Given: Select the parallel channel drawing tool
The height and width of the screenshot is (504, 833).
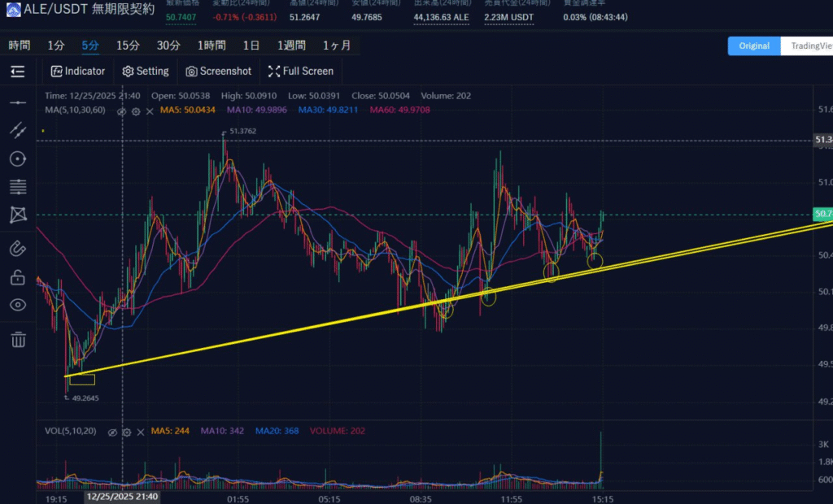Looking at the screenshot, I should coord(18,130).
